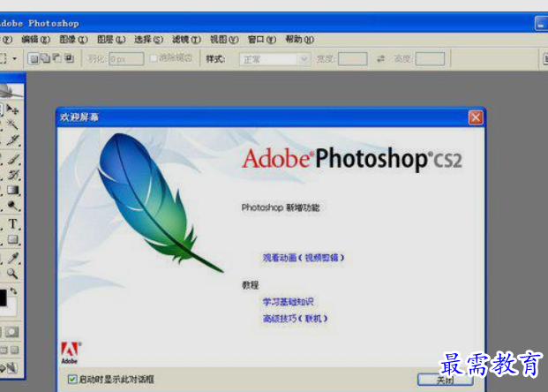548x392 pixels.
Task: Click the 关闭 button in the welcome dialog
Action: click(x=446, y=380)
